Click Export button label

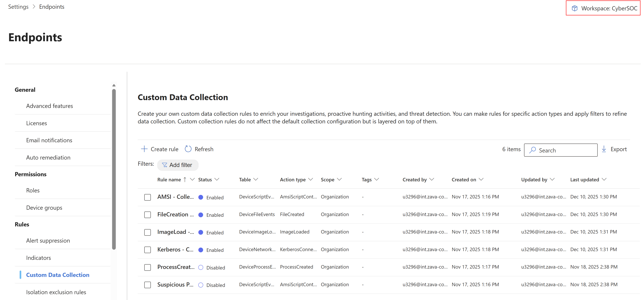click(x=619, y=149)
